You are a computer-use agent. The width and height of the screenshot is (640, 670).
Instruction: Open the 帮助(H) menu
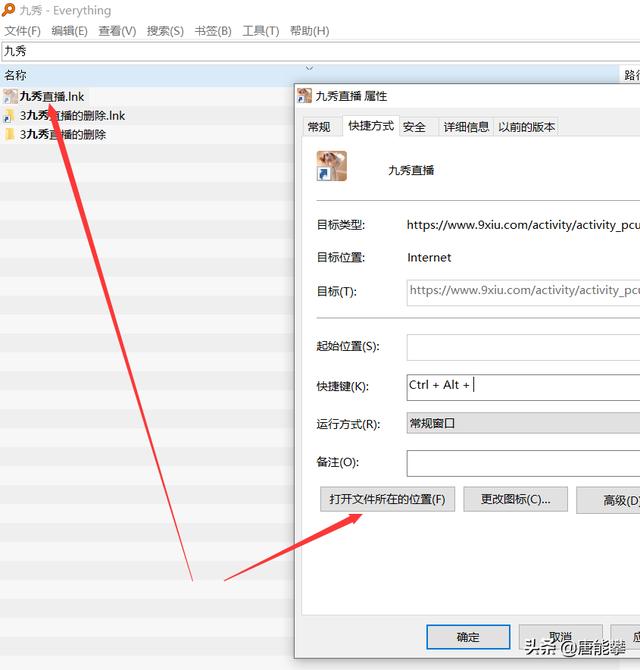[309, 31]
